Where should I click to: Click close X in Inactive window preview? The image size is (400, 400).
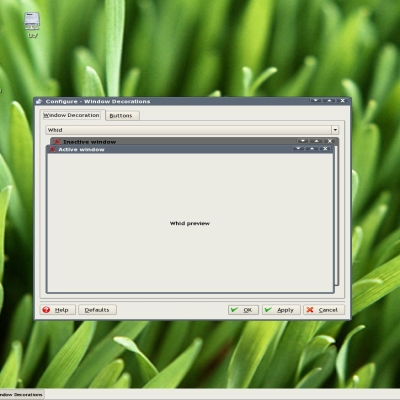point(330,141)
